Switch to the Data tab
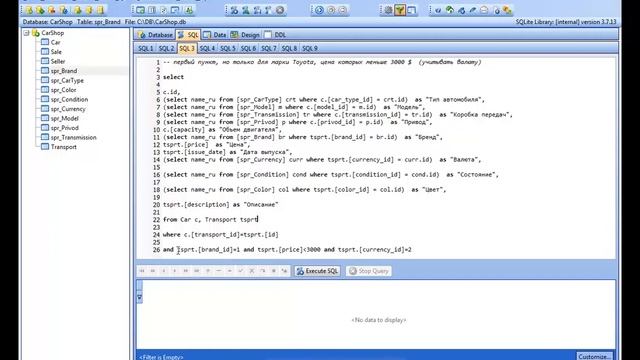 click(214, 35)
